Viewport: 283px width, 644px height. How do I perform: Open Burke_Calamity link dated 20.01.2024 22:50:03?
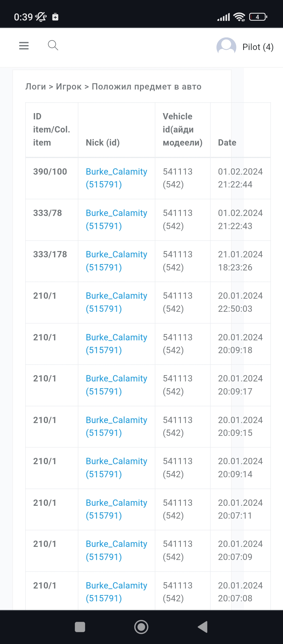(x=116, y=302)
